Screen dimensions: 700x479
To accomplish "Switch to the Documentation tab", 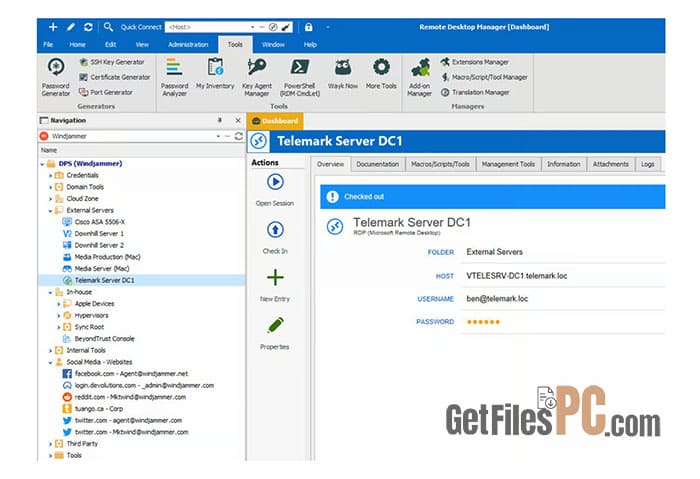I will [x=378, y=164].
